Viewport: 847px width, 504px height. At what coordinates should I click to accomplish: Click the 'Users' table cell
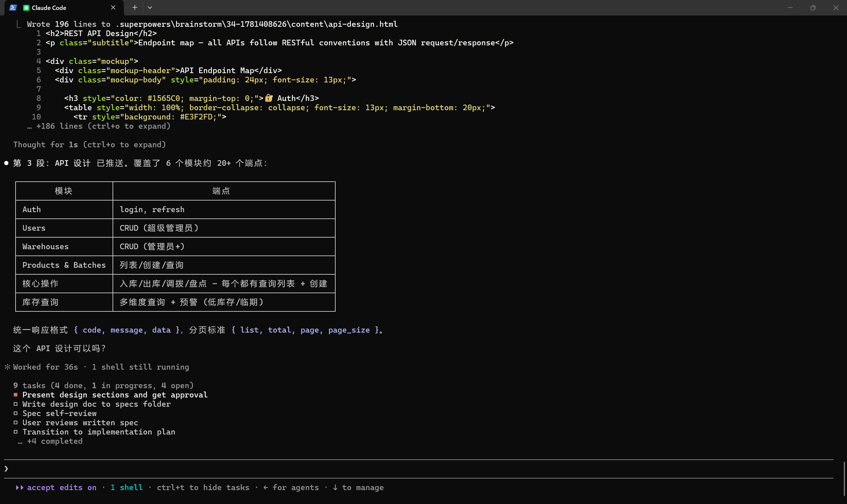pos(64,228)
